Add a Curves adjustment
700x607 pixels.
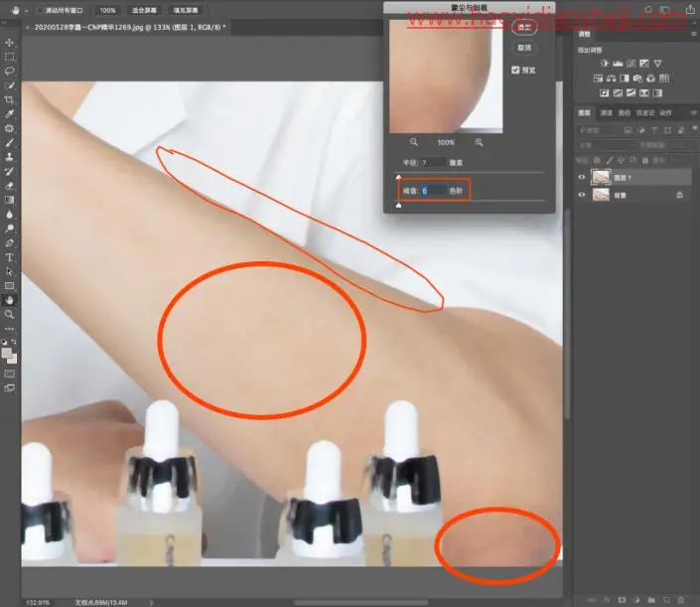(630, 64)
